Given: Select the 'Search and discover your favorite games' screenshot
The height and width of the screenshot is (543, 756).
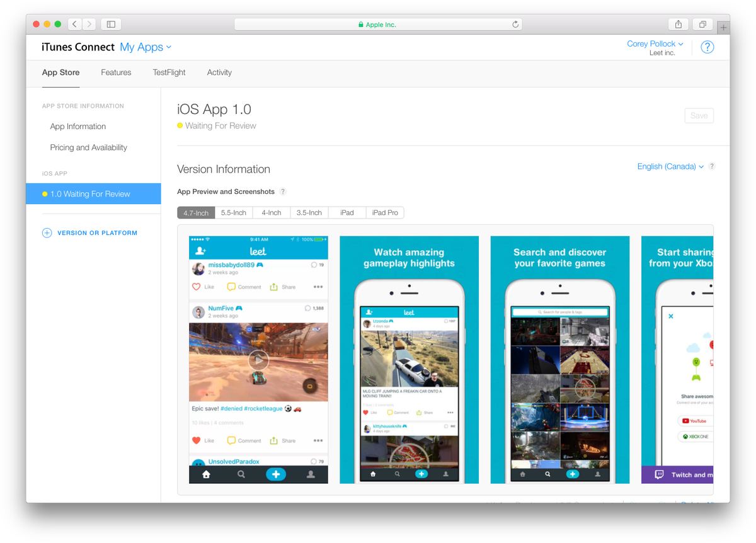Looking at the screenshot, I should (560, 360).
